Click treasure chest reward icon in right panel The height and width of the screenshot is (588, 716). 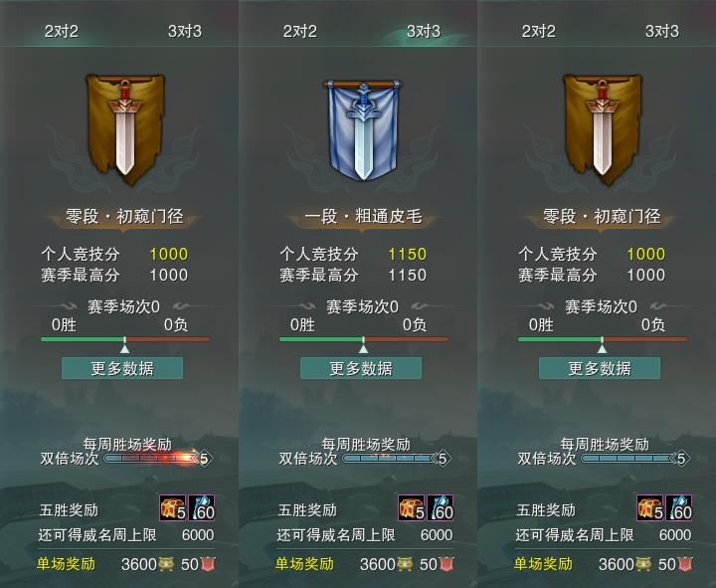[x=650, y=507]
